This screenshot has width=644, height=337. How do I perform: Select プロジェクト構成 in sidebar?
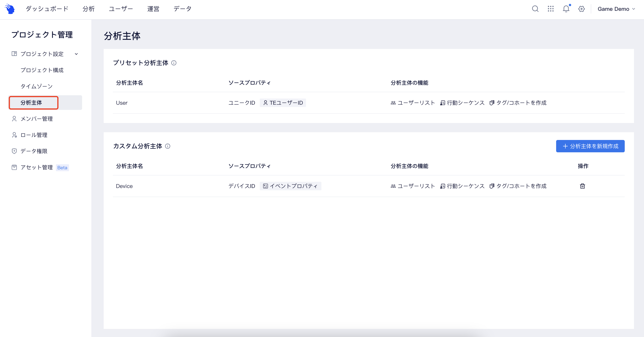point(42,70)
